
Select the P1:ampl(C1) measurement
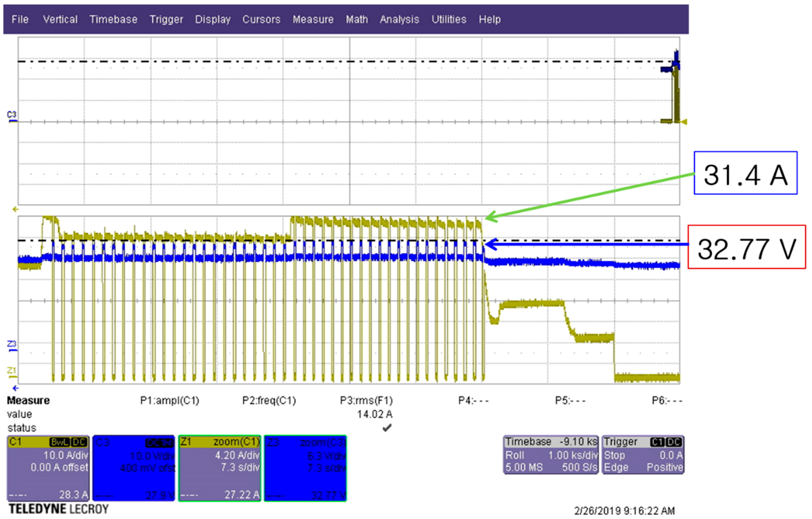click(170, 401)
